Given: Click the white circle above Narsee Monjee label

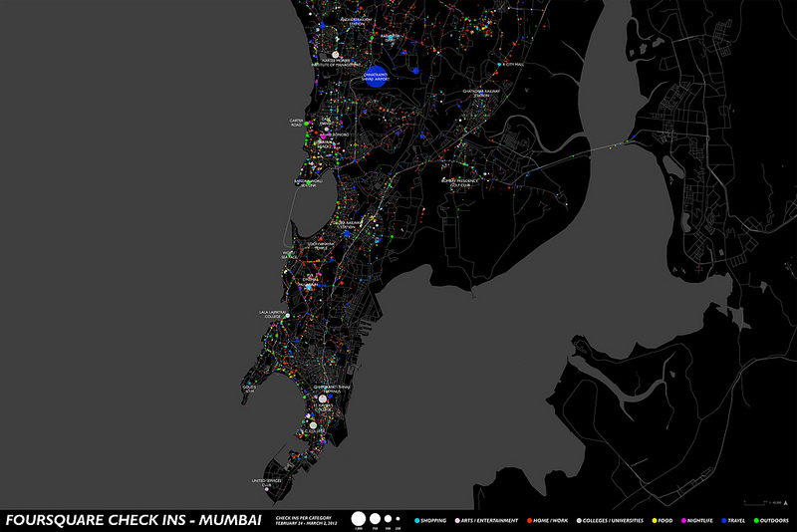Looking at the screenshot, I should [x=336, y=55].
